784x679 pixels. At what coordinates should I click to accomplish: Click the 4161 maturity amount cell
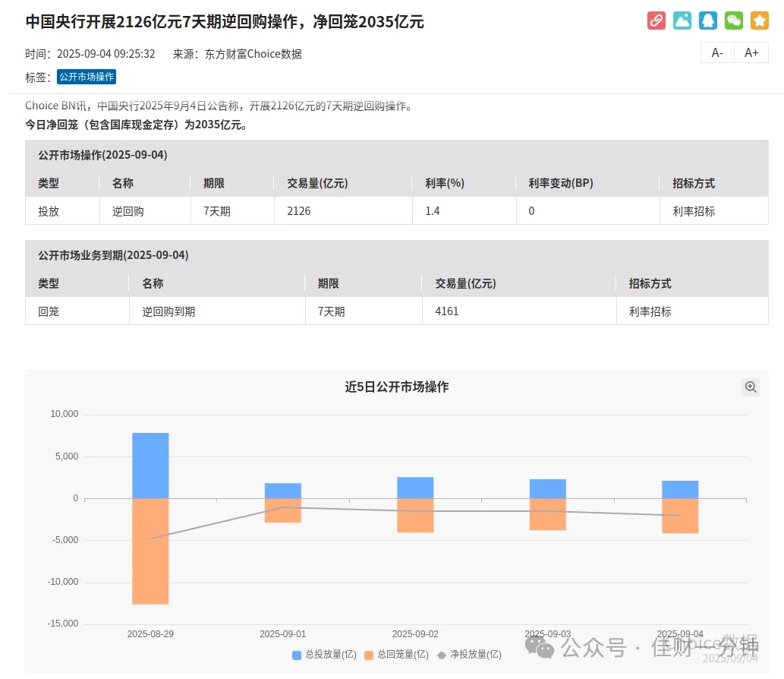coord(519,311)
